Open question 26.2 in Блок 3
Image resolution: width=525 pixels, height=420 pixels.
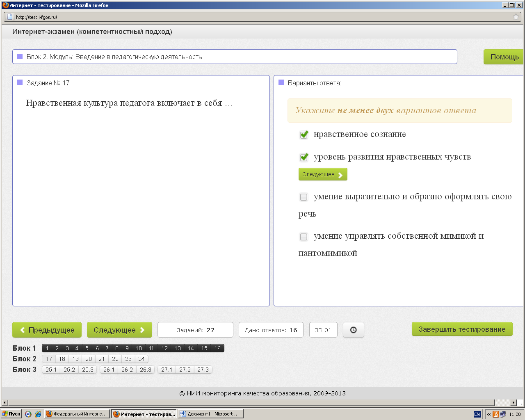pyautogui.click(x=127, y=370)
